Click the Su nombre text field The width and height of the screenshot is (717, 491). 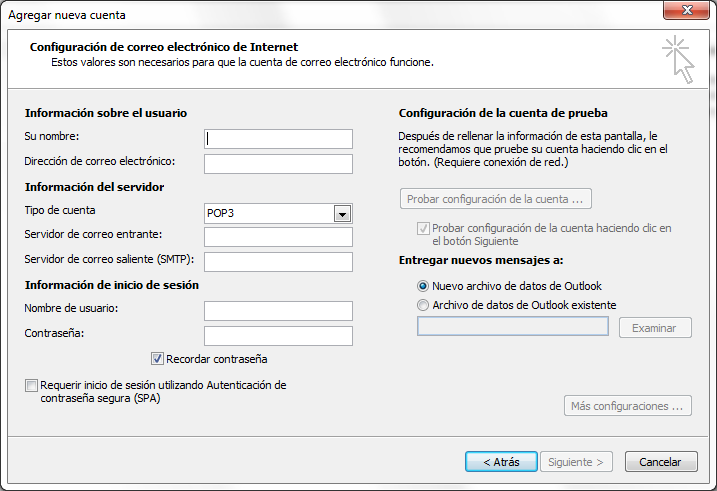278,139
